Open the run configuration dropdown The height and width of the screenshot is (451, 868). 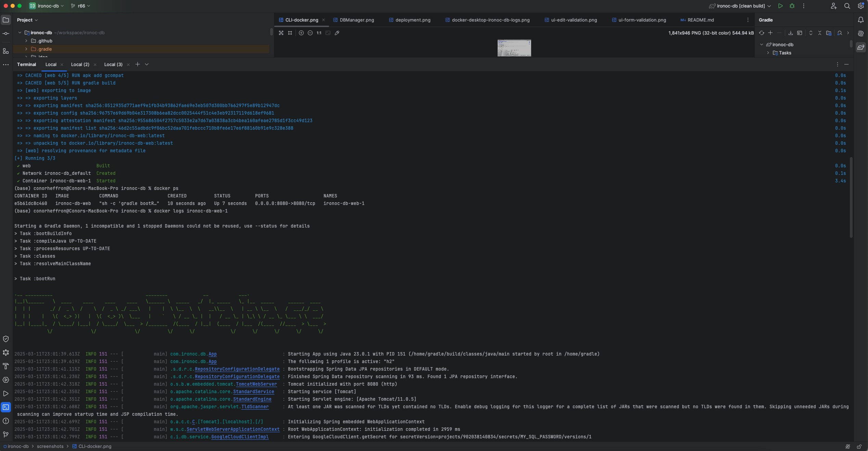click(x=740, y=6)
